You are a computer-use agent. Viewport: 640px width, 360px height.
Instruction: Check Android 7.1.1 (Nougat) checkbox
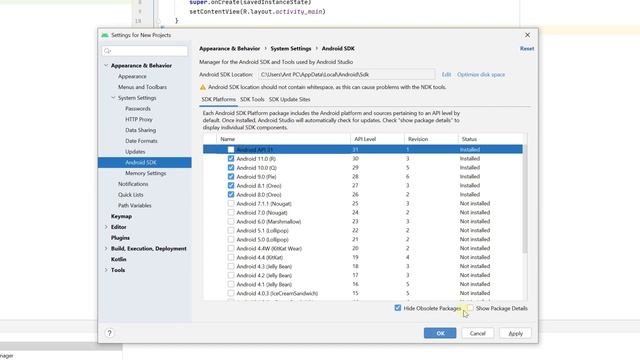231,204
